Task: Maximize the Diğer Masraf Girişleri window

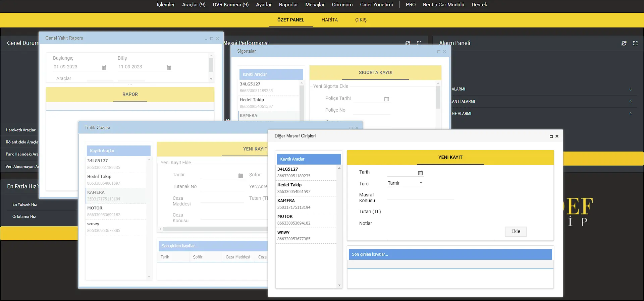Action: pyautogui.click(x=551, y=136)
